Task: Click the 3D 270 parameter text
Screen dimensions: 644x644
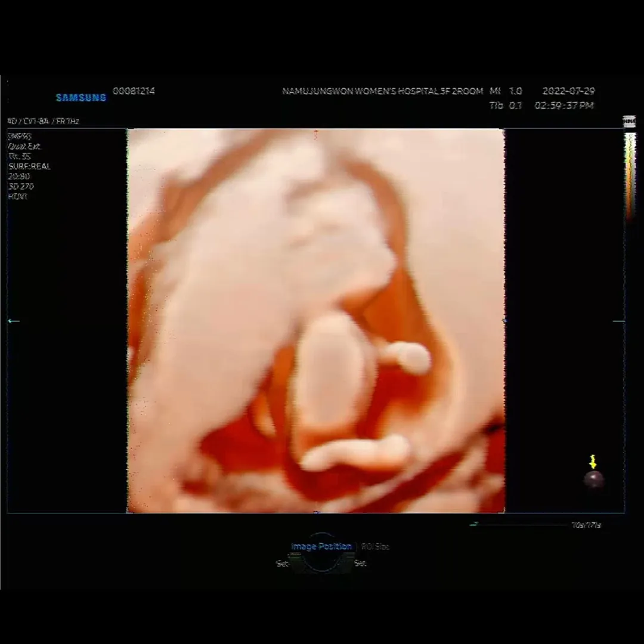Action: (x=20, y=187)
